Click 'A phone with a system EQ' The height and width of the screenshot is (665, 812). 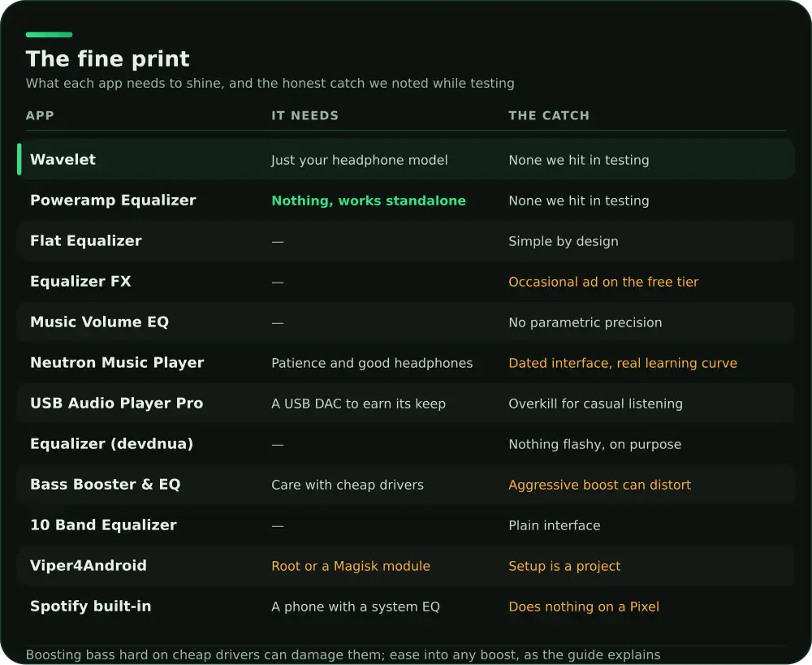356,607
